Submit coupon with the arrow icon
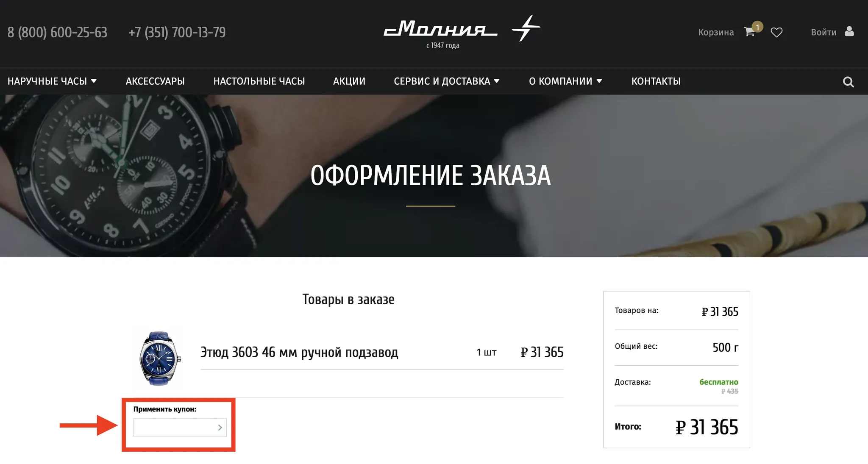The height and width of the screenshot is (464, 868). click(x=220, y=428)
